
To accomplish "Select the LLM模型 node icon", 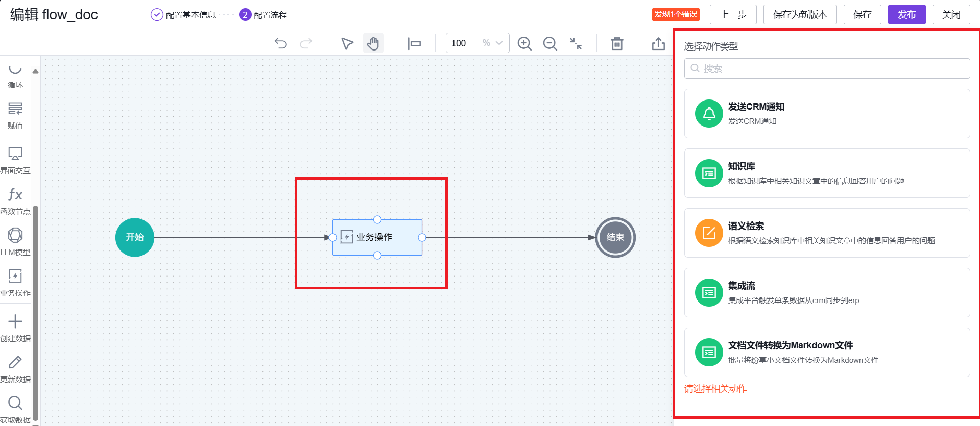I will [15, 241].
